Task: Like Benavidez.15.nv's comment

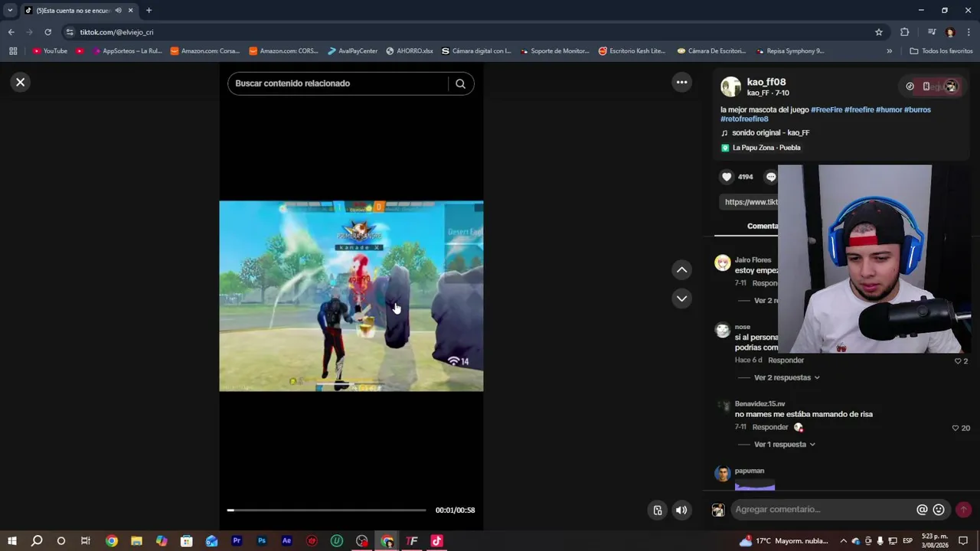Action: pos(955,428)
